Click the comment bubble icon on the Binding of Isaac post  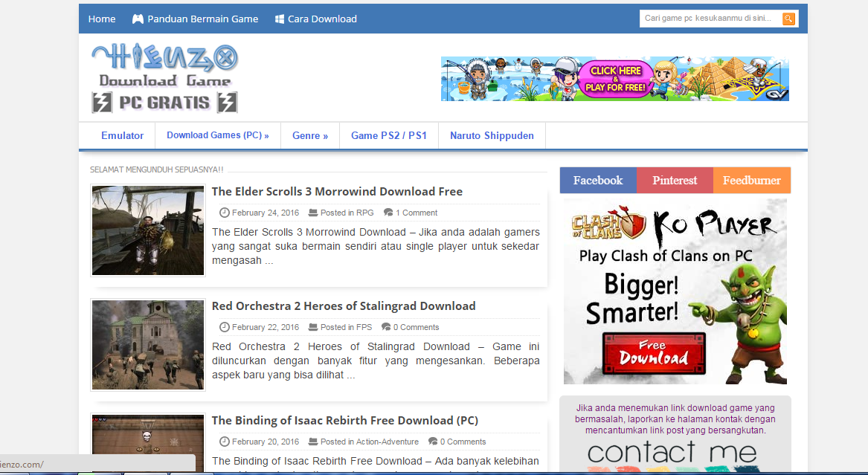(433, 442)
